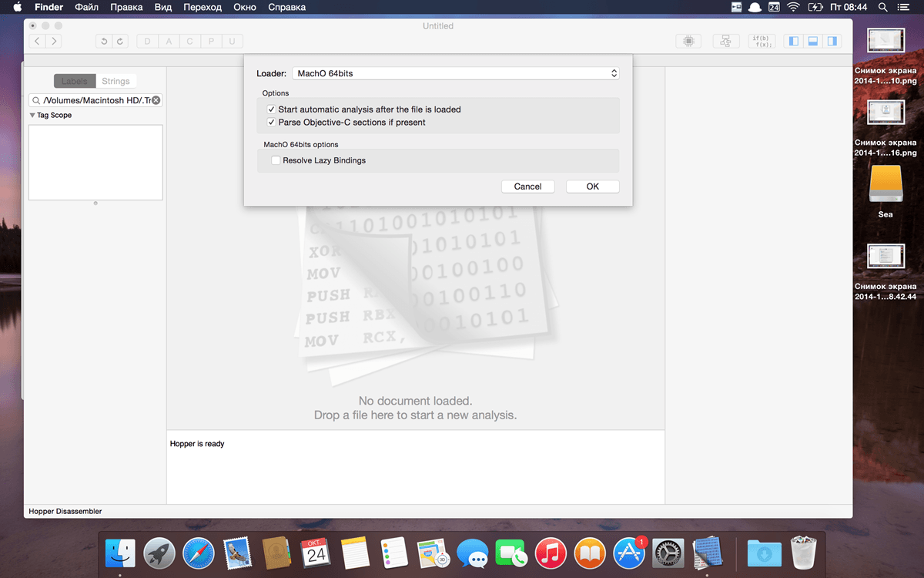The image size is (924, 578).
Task: Show the if(b) f(x); pseudo-code view
Action: tap(762, 41)
